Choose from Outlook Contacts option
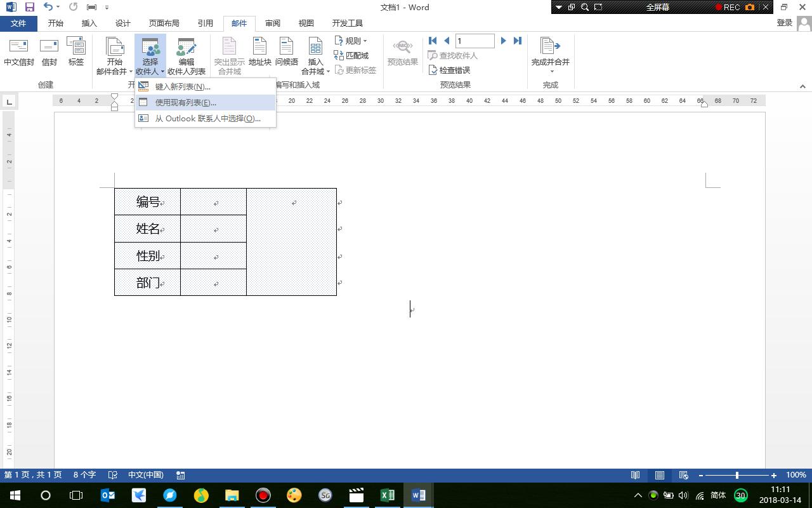Image resolution: width=812 pixels, height=508 pixels. pos(207,118)
